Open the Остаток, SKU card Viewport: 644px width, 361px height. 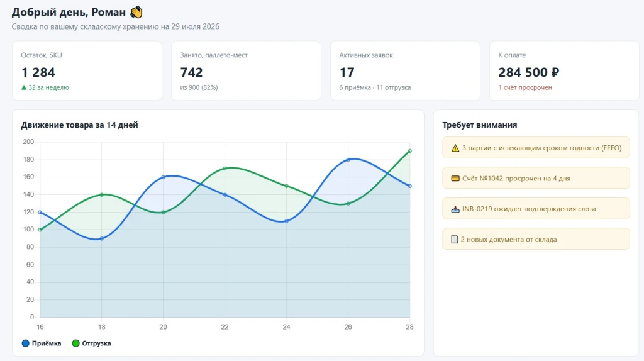click(87, 70)
